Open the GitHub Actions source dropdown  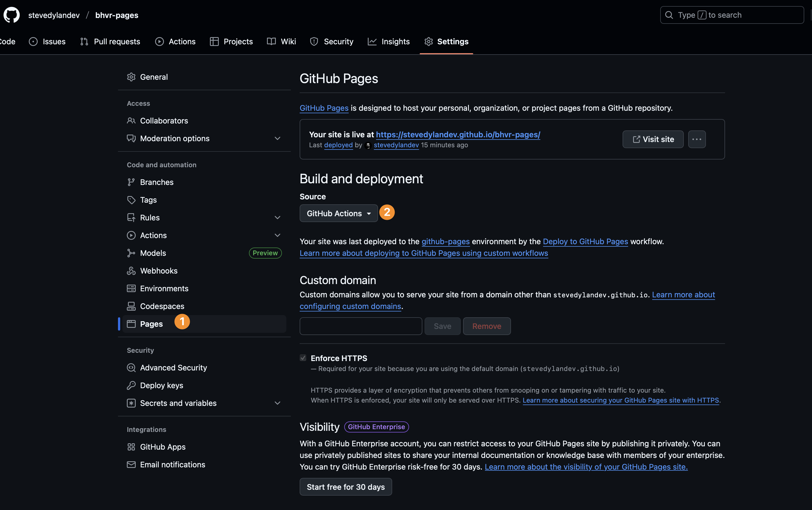(338, 213)
